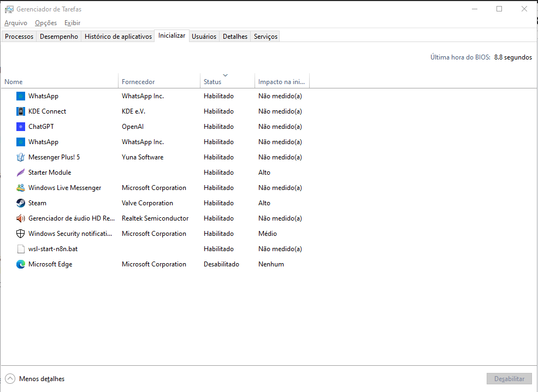This screenshot has width=538, height=392.
Task: Click the KDE Connect phone icon
Action: tap(21, 111)
